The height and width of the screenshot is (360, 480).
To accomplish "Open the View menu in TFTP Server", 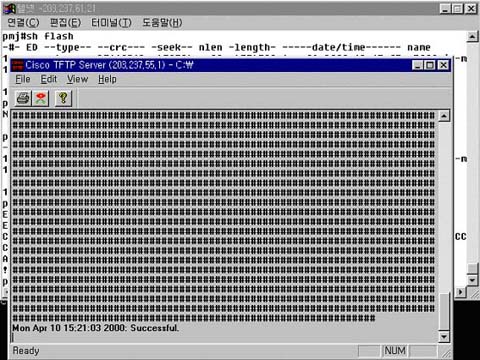I will (77, 79).
